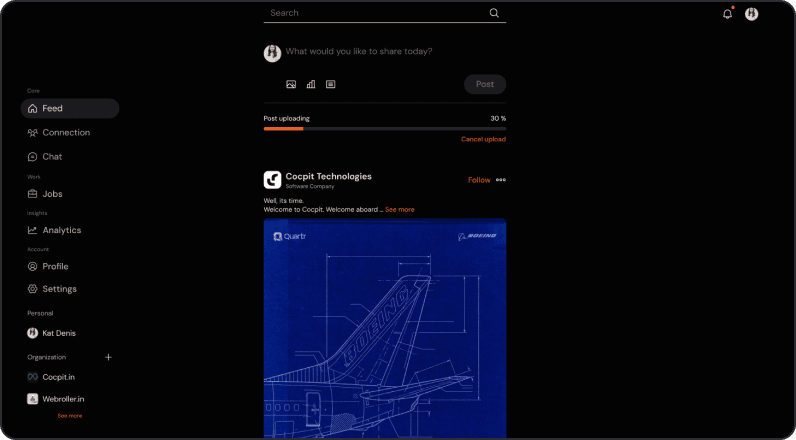Click the Search input field

(x=385, y=13)
